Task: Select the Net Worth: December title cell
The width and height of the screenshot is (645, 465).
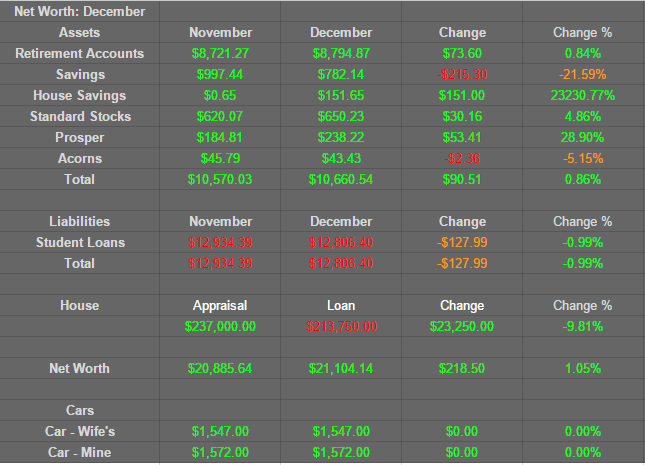Action: point(79,12)
